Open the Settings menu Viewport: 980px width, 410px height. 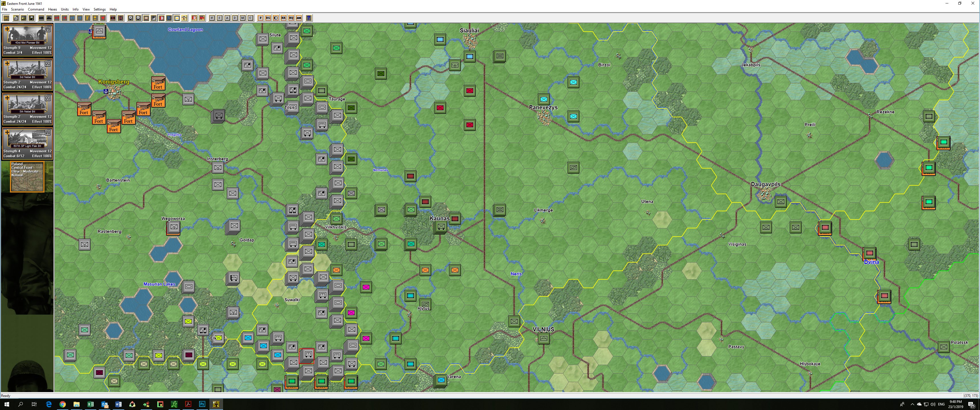[x=100, y=9]
